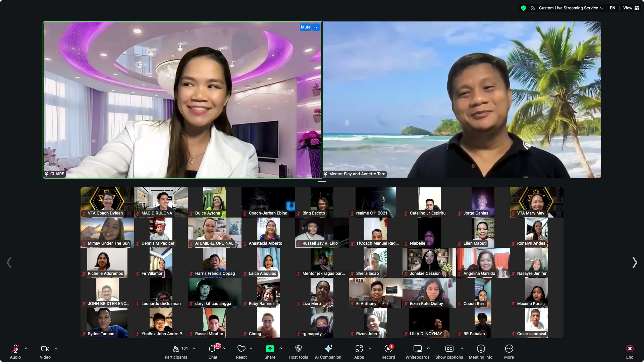This screenshot has height=362, width=644.
Task: Select El Anthony's video tile
Action: pos(376,293)
